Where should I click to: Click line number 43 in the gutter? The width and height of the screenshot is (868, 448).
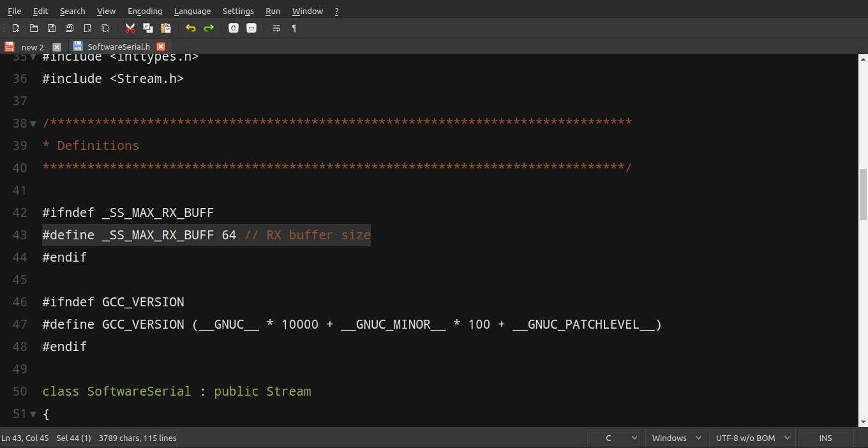click(20, 235)
